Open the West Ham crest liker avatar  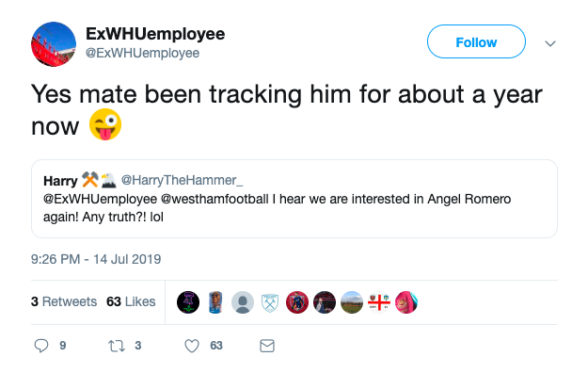click(270, 302)
